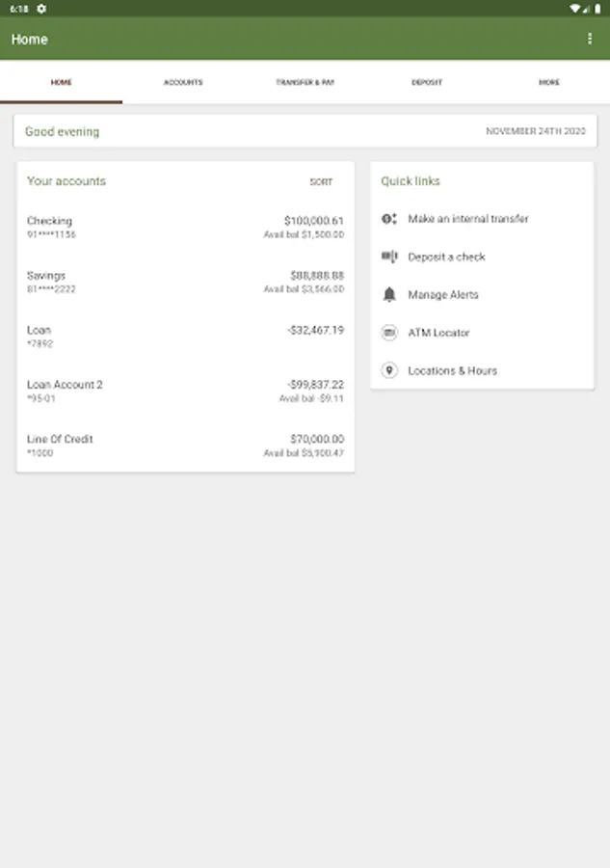Viewport: 610px width, 868px height.
Task: Tap the deposit a check icon
Action: (x=389, y=257)
